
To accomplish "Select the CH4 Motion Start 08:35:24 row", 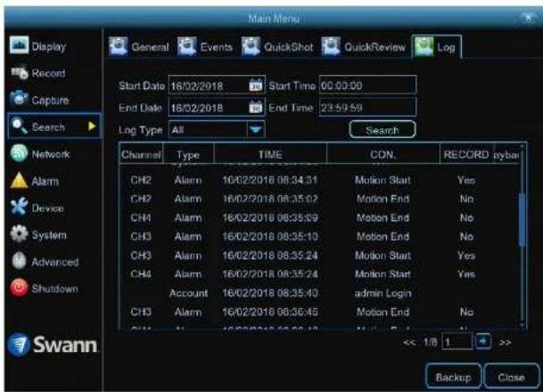I will tap(318, 274).
